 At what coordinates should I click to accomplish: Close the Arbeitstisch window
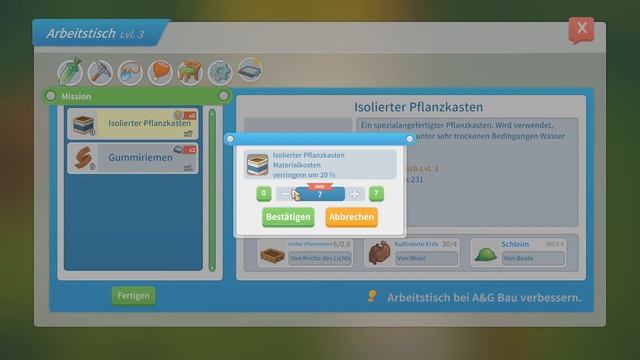[582, 29]
